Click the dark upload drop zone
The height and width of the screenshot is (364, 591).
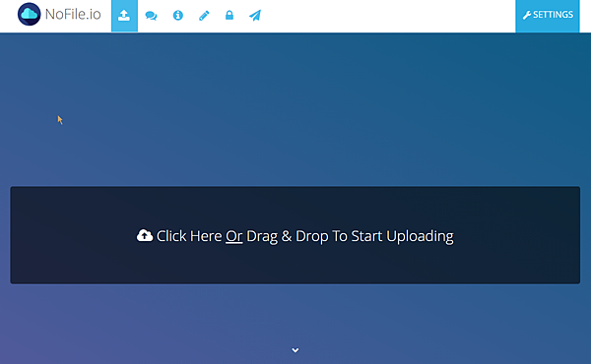(295, 235)
